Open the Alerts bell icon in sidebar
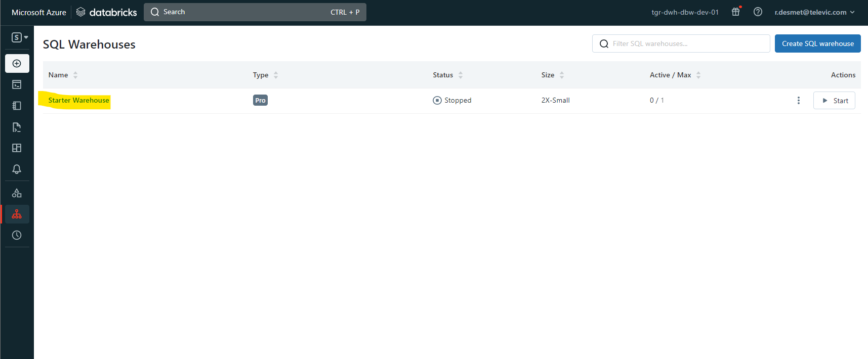 pos(17,169)
